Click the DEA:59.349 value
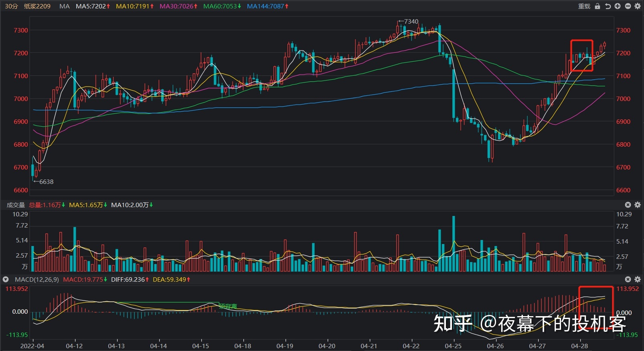Screen dimensions: 644x351 [x=171, y=279]
